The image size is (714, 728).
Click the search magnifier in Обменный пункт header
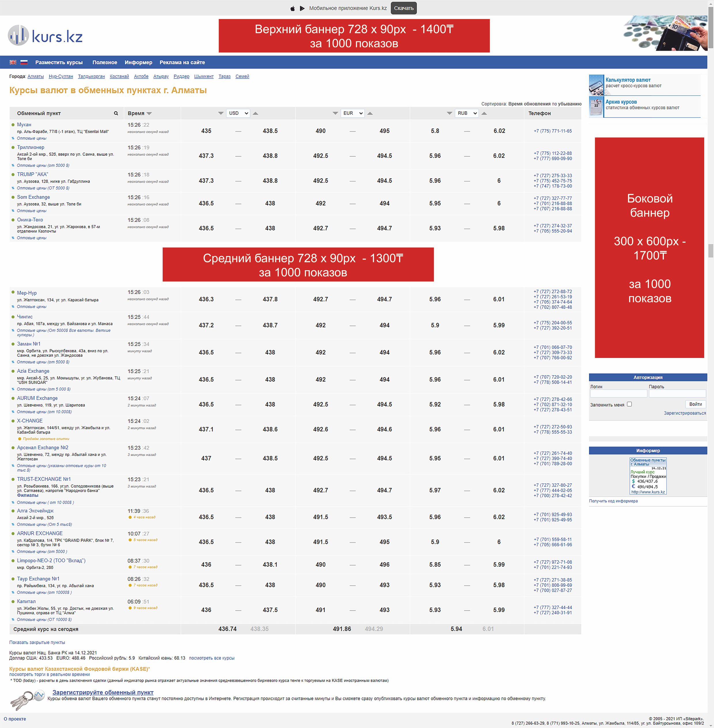point(116,113)
